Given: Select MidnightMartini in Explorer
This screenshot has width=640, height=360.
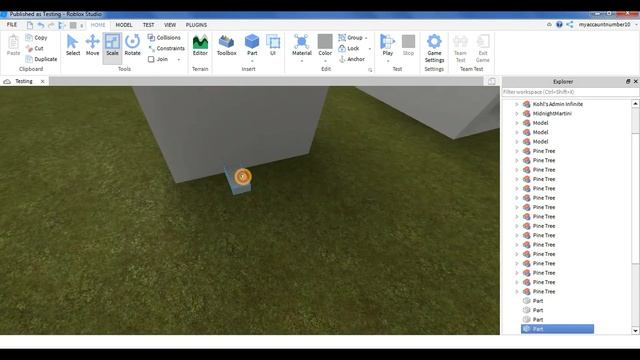Looking at the screenshot, I should click(552, 113).
